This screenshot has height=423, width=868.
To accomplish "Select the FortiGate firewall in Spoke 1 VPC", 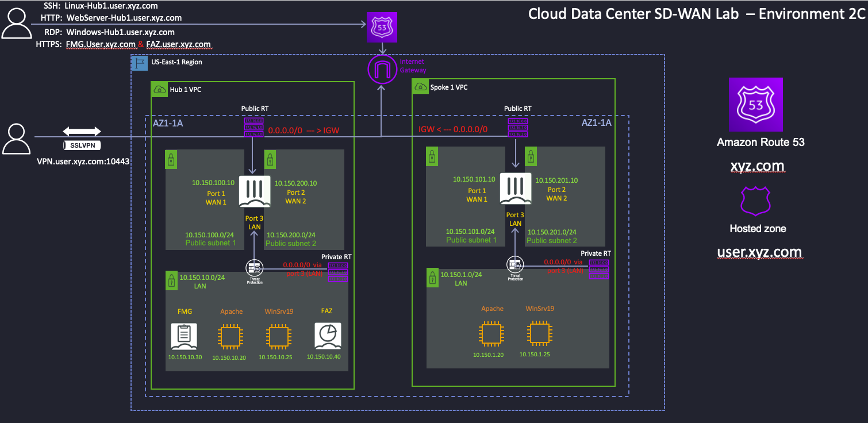I will [x=516, y=188].
